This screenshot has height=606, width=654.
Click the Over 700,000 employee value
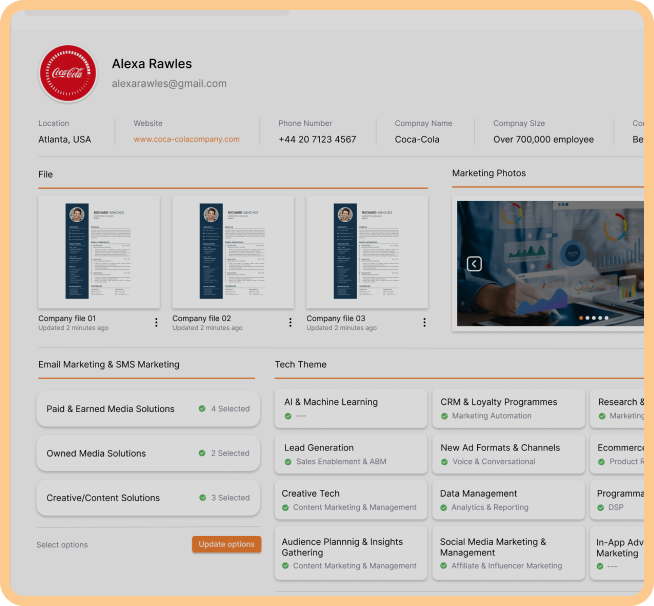[543, 139]
